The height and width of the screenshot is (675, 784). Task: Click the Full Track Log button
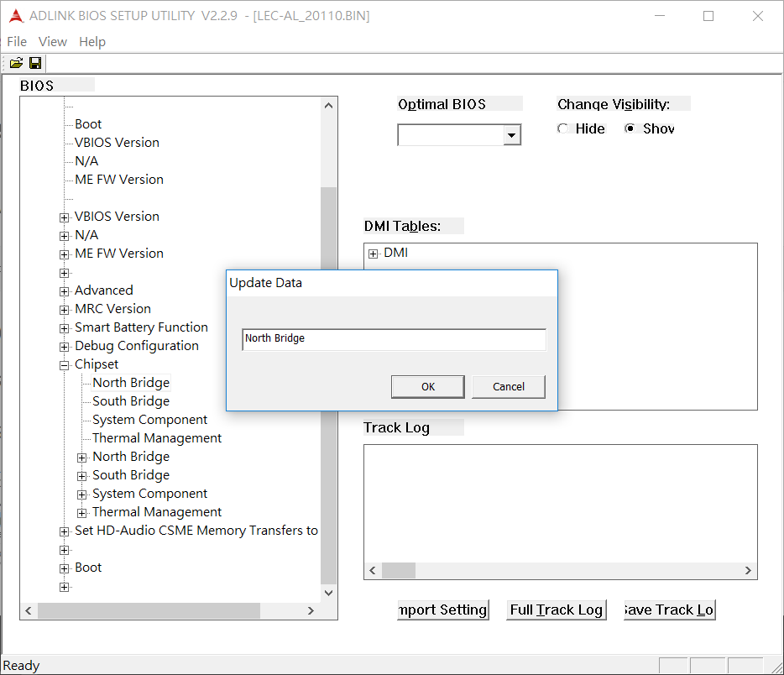(556, 610)
